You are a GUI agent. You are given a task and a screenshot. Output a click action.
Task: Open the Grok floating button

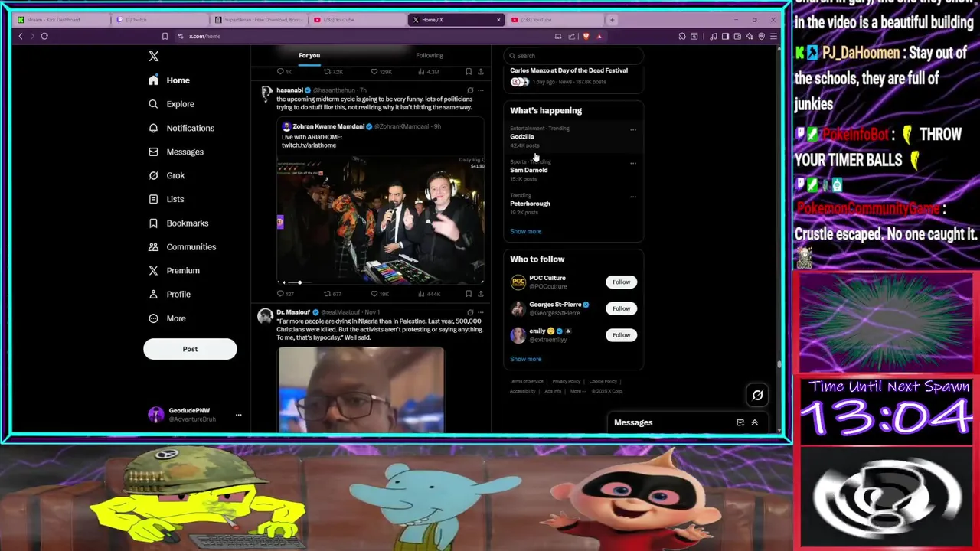tap(757, 395)
